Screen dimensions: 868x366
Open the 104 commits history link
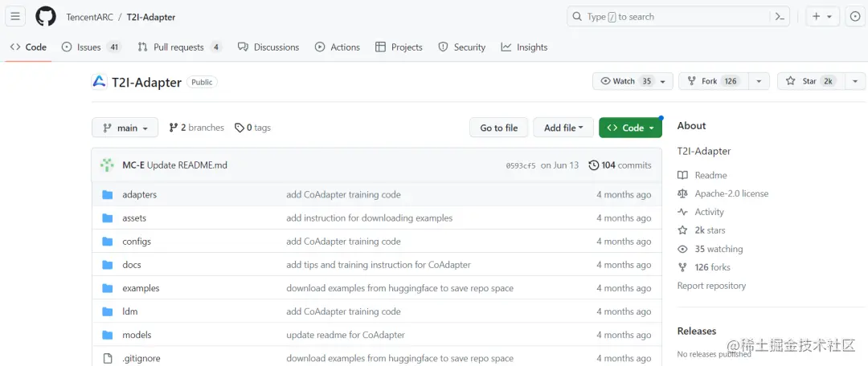620,165
